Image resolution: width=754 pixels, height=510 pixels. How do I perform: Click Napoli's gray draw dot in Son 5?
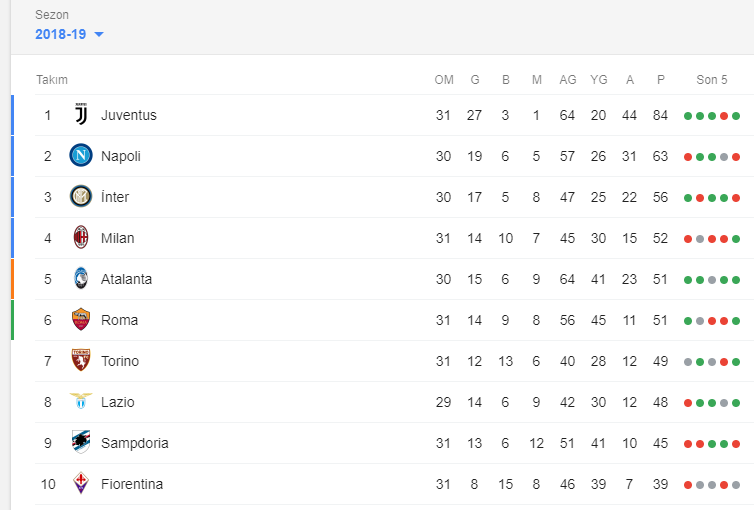pos(724,157)
